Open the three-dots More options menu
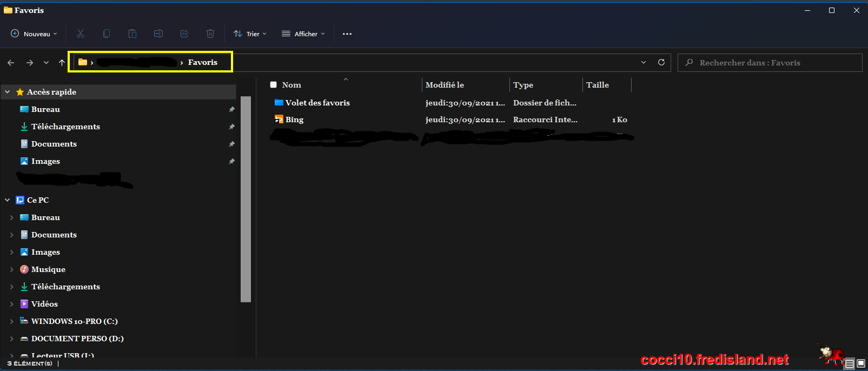The width and height of the screenshot is (868, 371). [x=347, y=34]
